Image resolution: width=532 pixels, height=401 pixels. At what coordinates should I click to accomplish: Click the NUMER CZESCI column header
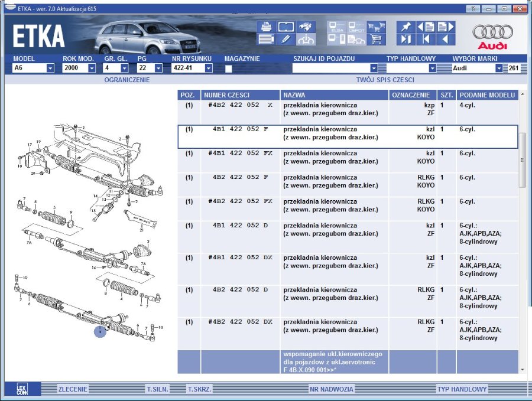[x=240, y=95]
